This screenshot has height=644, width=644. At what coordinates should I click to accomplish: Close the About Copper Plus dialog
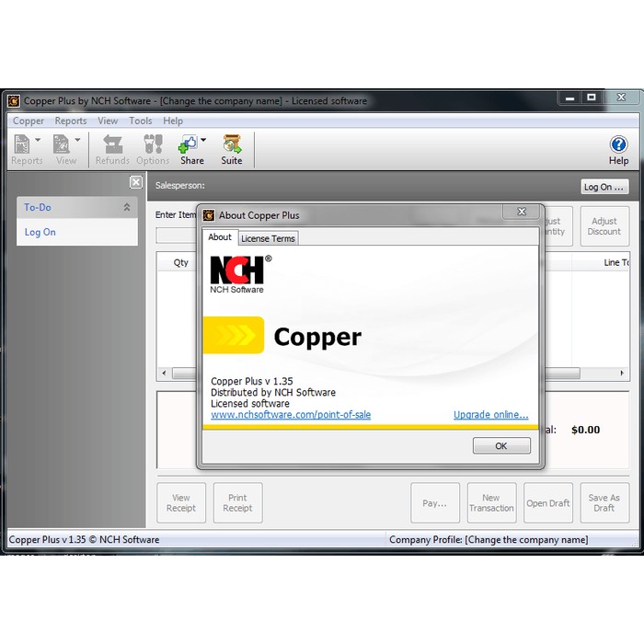521,214
